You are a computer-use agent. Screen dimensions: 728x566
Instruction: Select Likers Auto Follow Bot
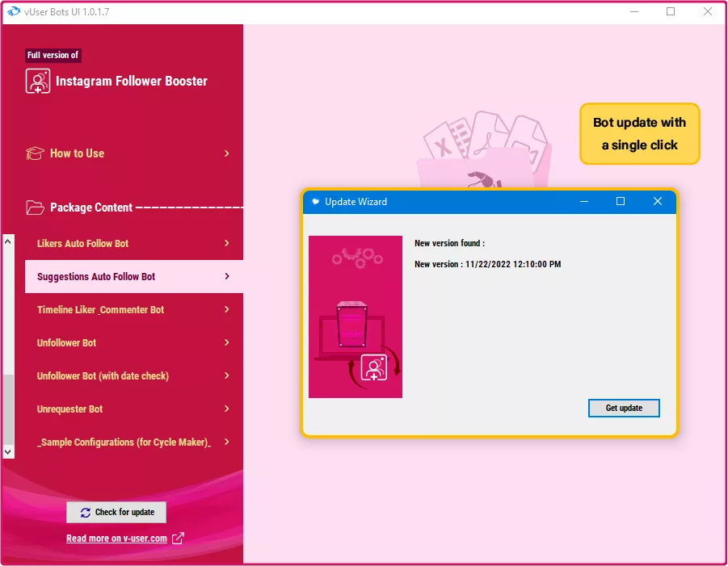coord(133,243)
